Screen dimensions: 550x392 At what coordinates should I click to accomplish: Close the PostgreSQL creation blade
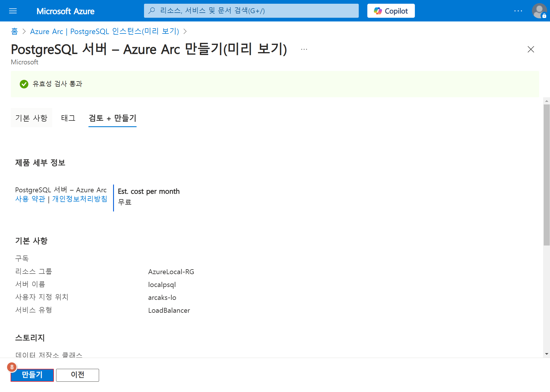(x=531, y=49)
